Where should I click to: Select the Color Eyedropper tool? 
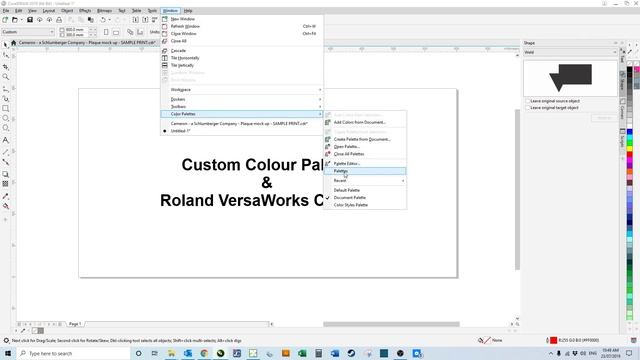(x=5, y=196)
